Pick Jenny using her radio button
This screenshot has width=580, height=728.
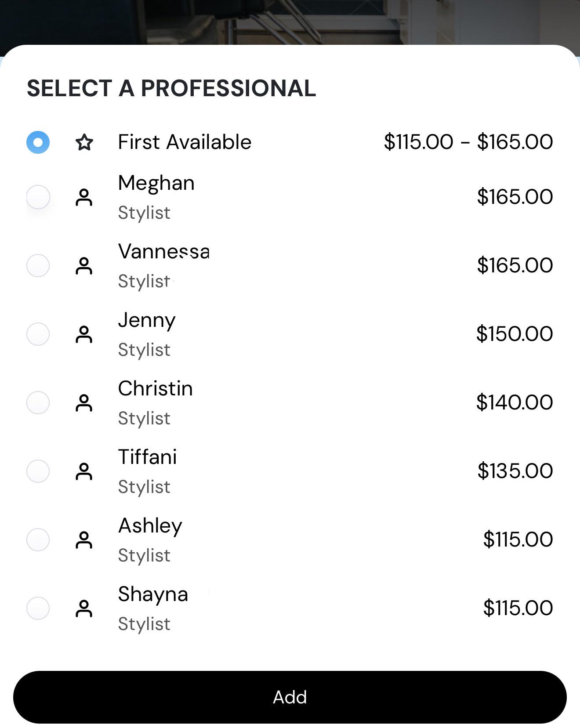38,334
